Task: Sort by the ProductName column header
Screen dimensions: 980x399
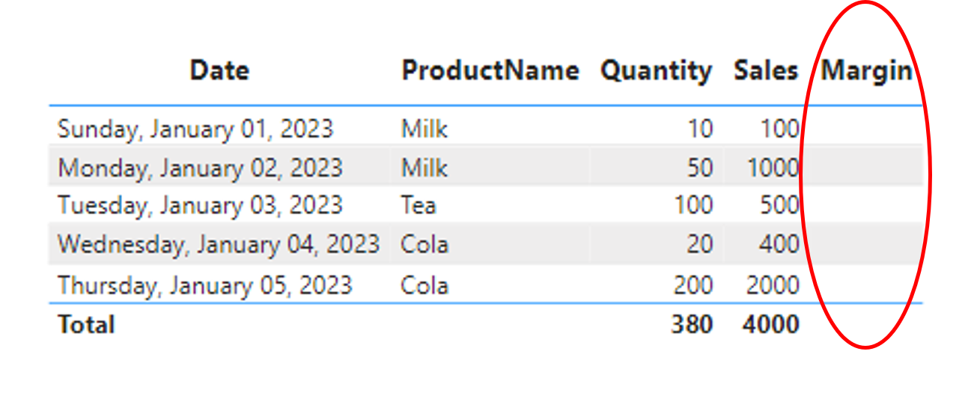Action: coord(490,71)
